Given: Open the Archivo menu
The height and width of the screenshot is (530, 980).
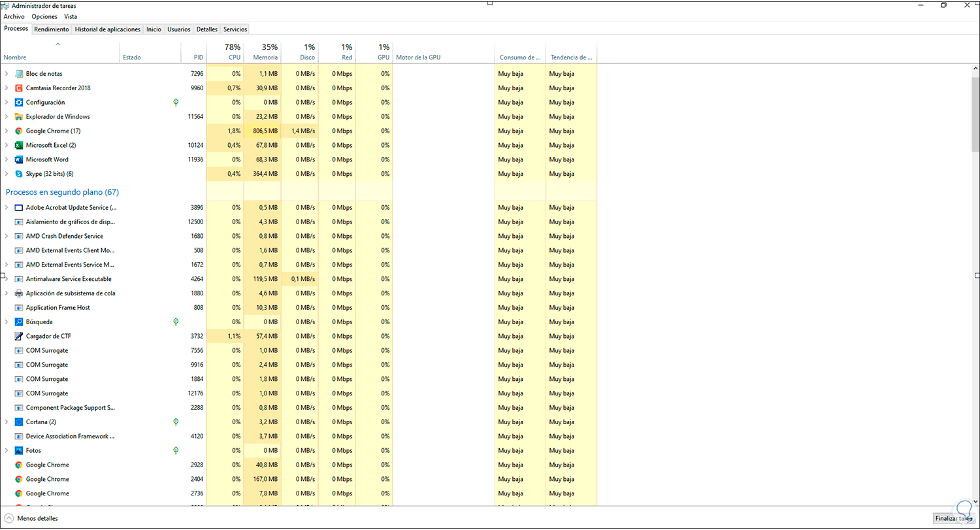Looking at the screenshot, I should click(x=14, y=16).
